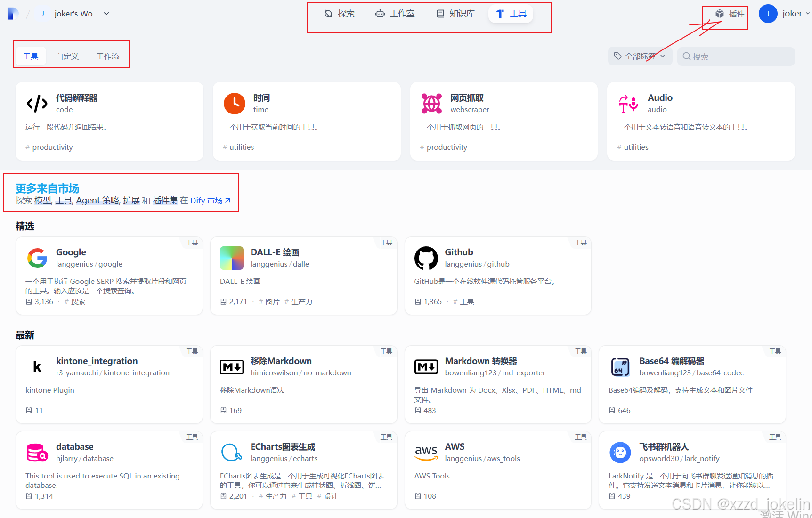Click the install icon beside 1,314

pos(29,496)
